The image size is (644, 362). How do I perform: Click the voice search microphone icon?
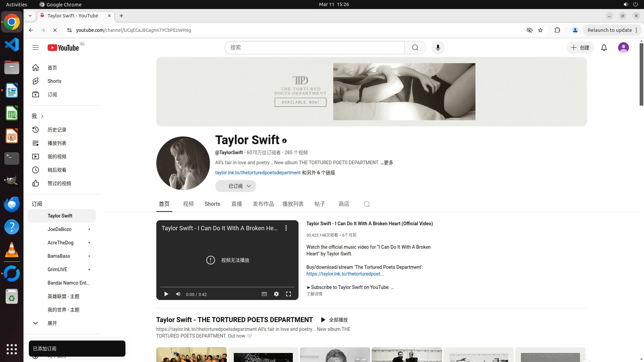[438, 48]
